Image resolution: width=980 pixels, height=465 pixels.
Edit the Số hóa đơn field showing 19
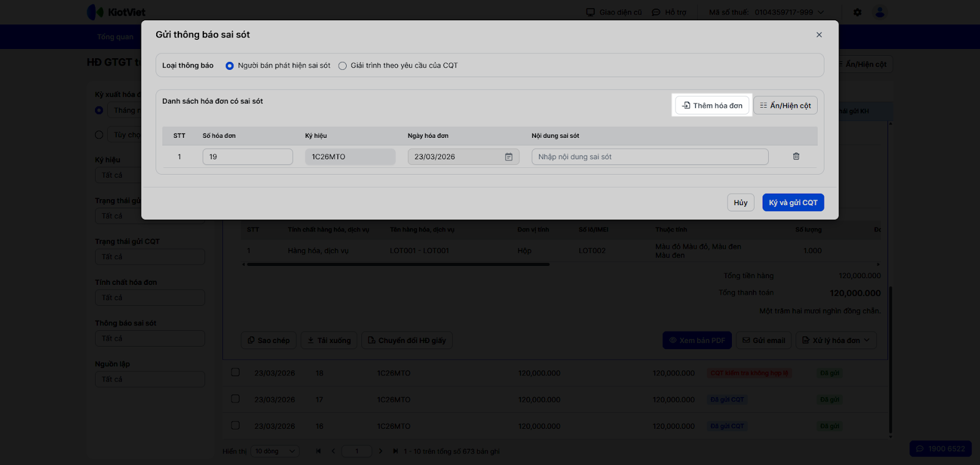click(x=247, y=157)
